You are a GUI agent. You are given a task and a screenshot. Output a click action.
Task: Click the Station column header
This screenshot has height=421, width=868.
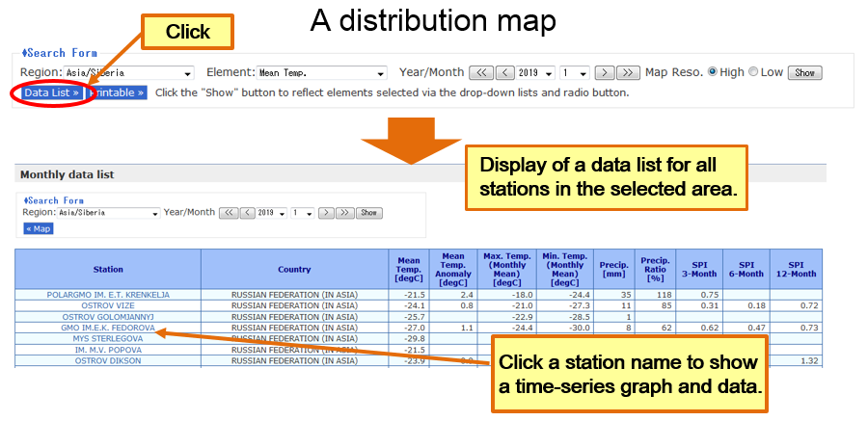coord(108,270)
